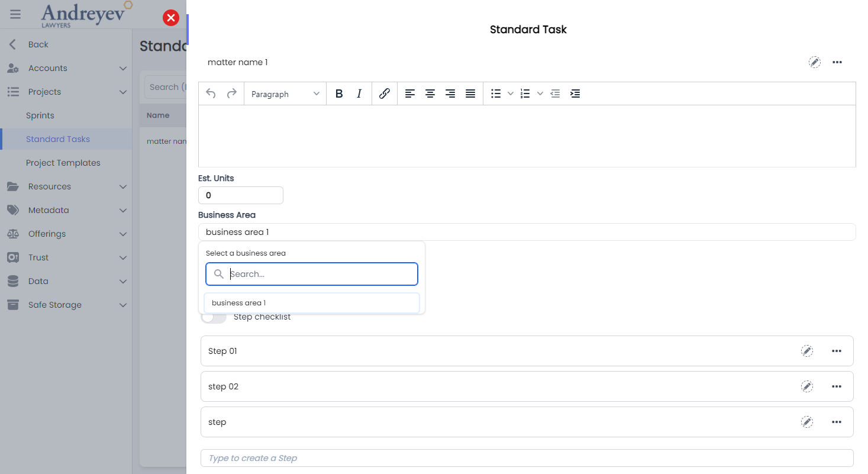Open the ellipsis menu next to matter name

coord(837,62)
